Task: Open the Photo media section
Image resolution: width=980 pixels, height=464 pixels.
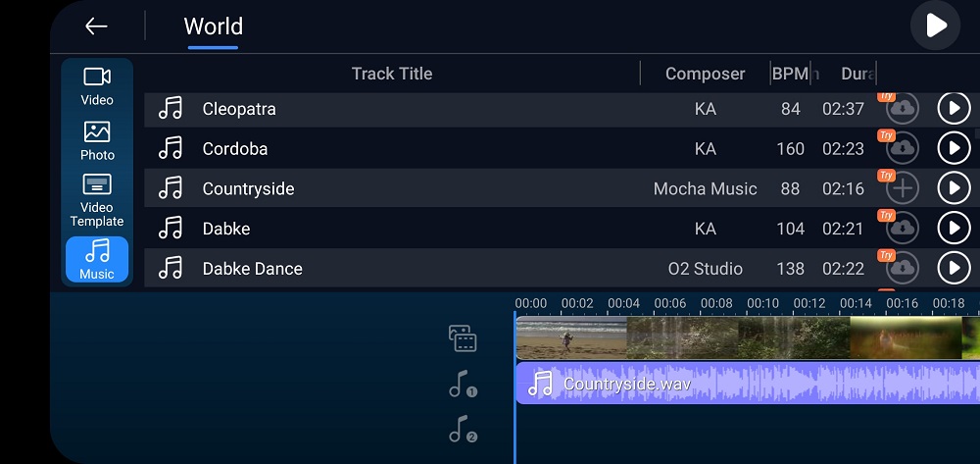Action: (x=97, y=140)
